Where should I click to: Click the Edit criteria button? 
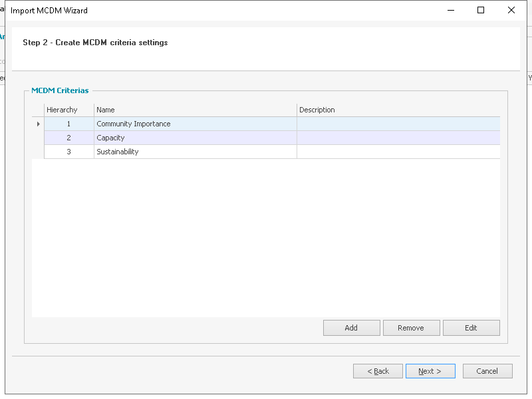(471, 328)
